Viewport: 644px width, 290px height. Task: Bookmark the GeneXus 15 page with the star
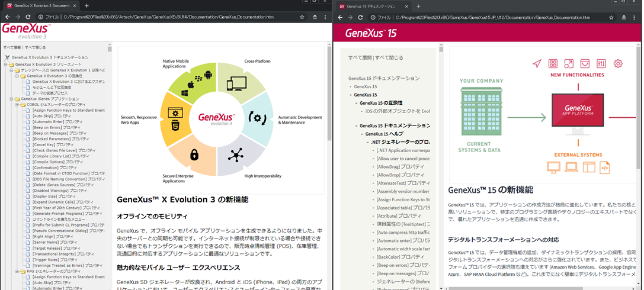(611, 18)
